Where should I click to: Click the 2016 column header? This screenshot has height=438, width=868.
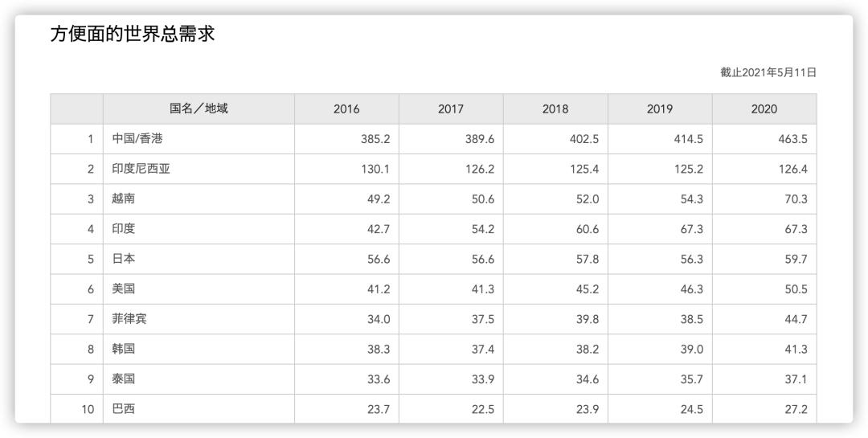(x=346, y=109)
